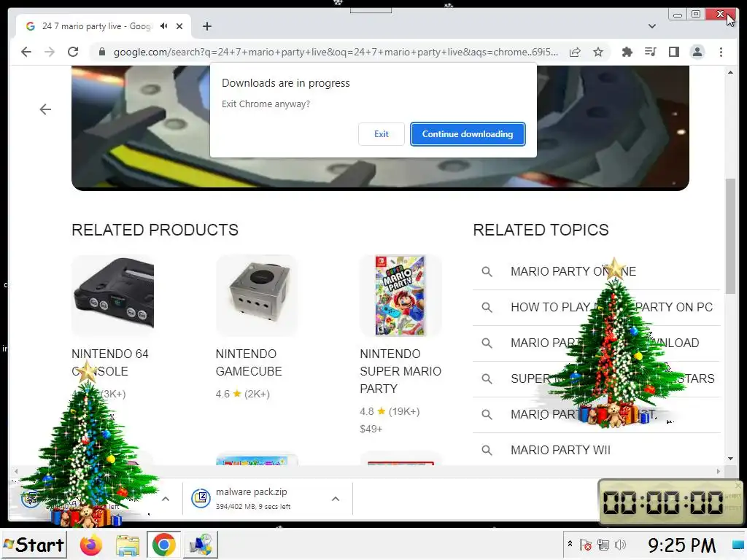Screen dimensions: 747x560
Task: Reload the current page
Action: pos(73,52)
